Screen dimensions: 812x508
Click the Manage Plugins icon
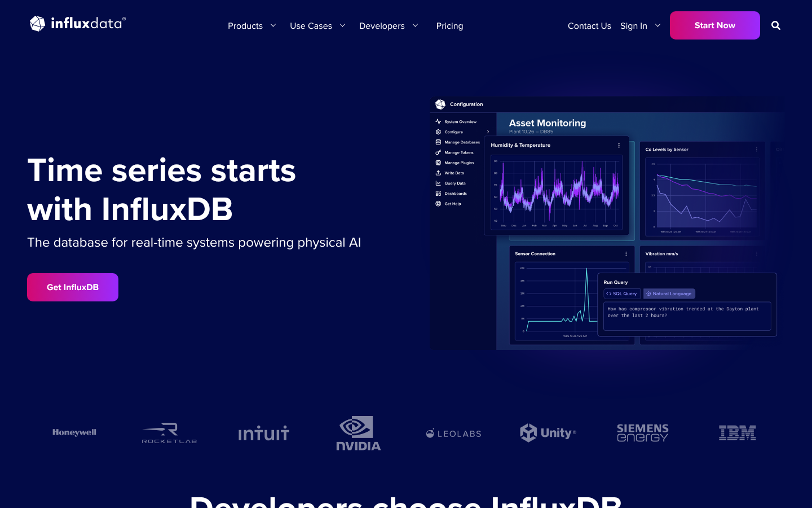(x=438, y=163)
